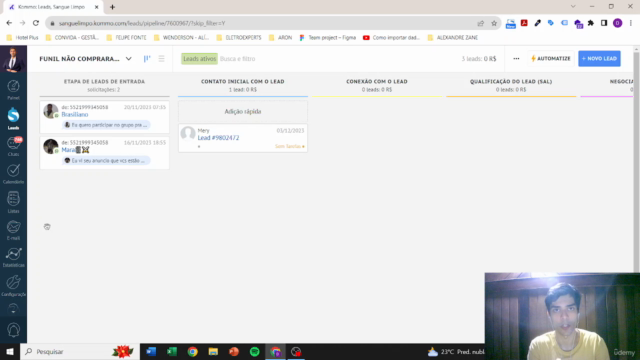Image resolution: width=640 pixels, height=360 pixels.
Task: Click Brasiliano's message preview bubble
Action: click(107, 125)
